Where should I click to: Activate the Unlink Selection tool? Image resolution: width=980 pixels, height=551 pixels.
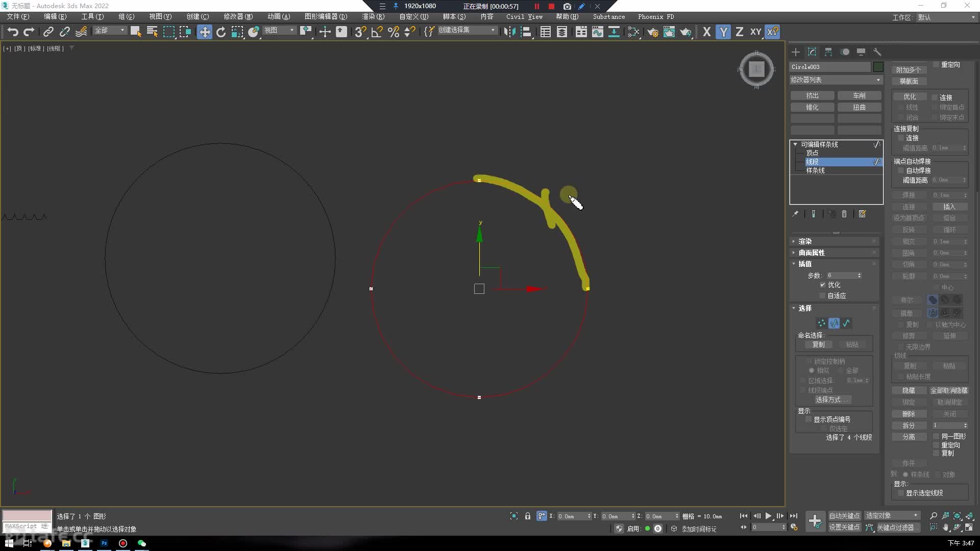64,32
